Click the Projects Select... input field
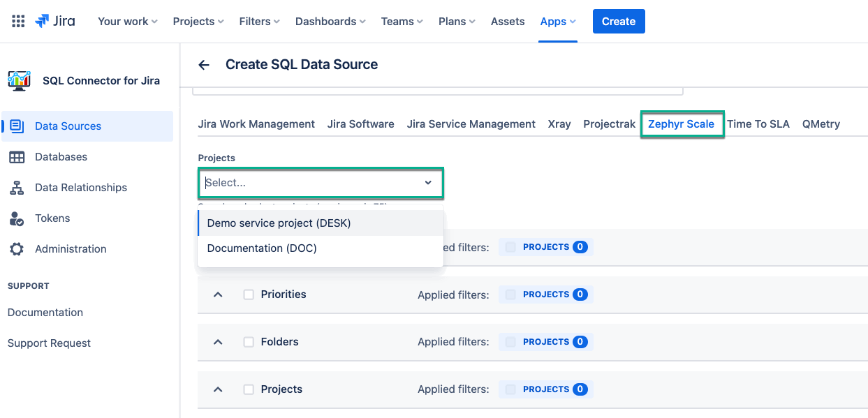868x418 pixels. (311, 183)
